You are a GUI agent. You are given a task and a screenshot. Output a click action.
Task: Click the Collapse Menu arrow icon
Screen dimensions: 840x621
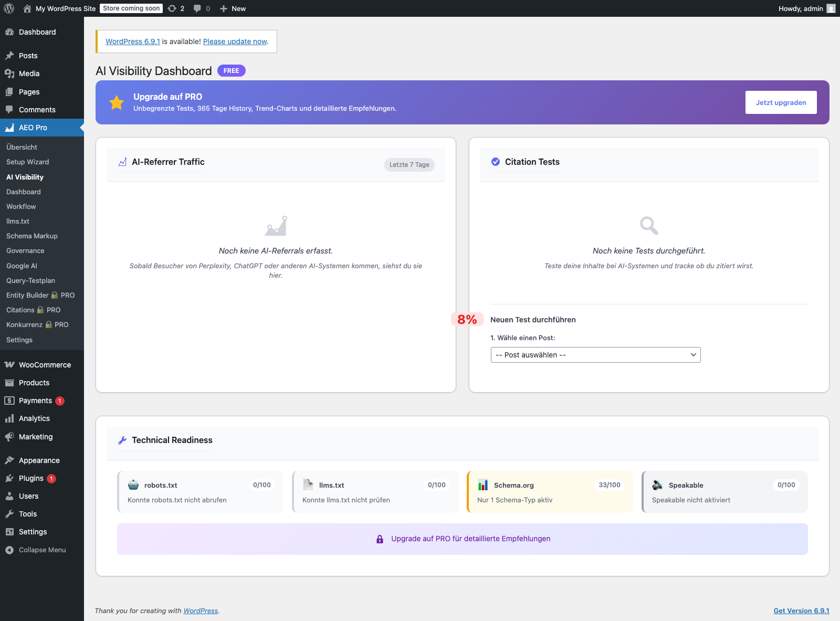(9, 550)
